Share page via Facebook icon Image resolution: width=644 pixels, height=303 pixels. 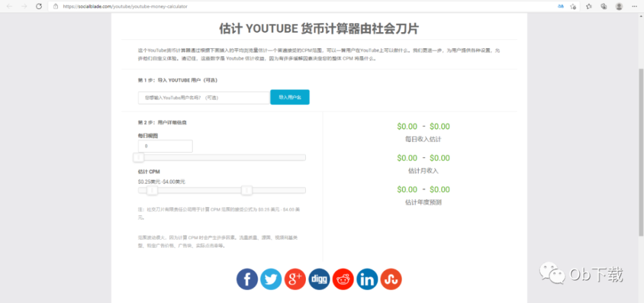247,279
